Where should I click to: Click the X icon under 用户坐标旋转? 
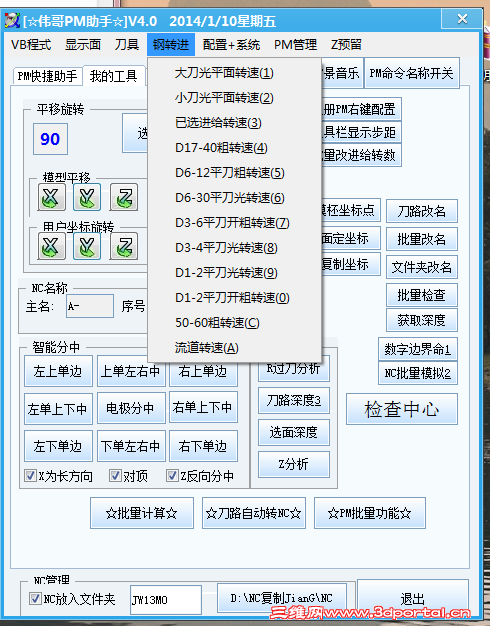52,246
